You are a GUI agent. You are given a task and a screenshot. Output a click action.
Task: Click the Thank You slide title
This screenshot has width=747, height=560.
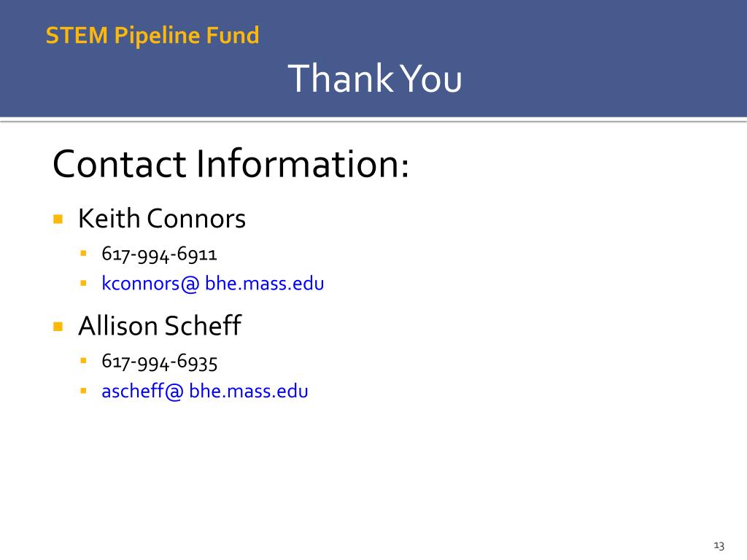(375, 78)
